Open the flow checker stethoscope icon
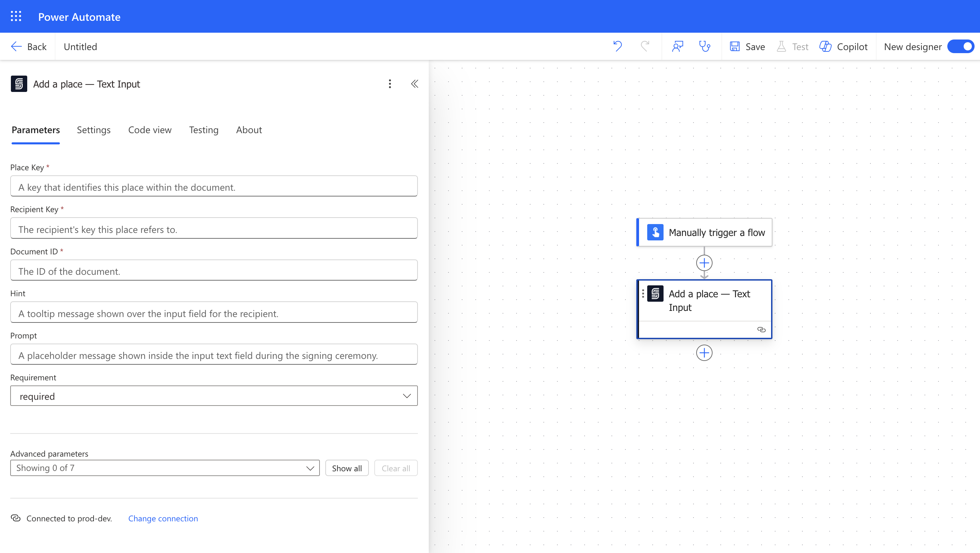Viewport: 980px width, 553px height. click(705, 46)
